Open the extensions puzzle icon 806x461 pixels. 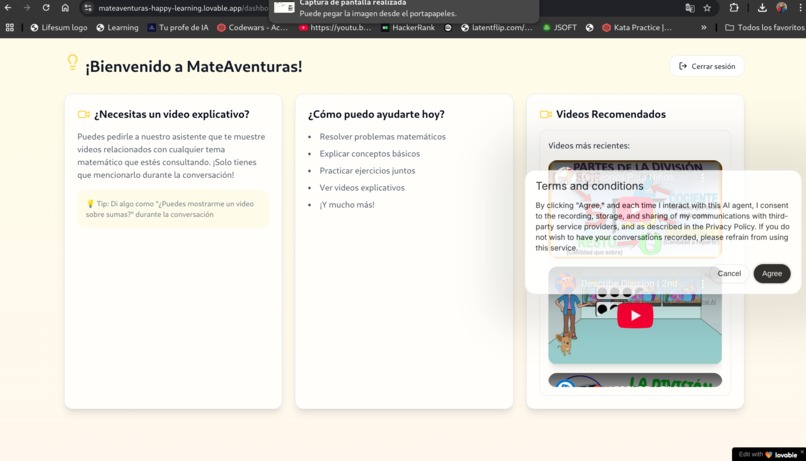(x=734, y=8)
